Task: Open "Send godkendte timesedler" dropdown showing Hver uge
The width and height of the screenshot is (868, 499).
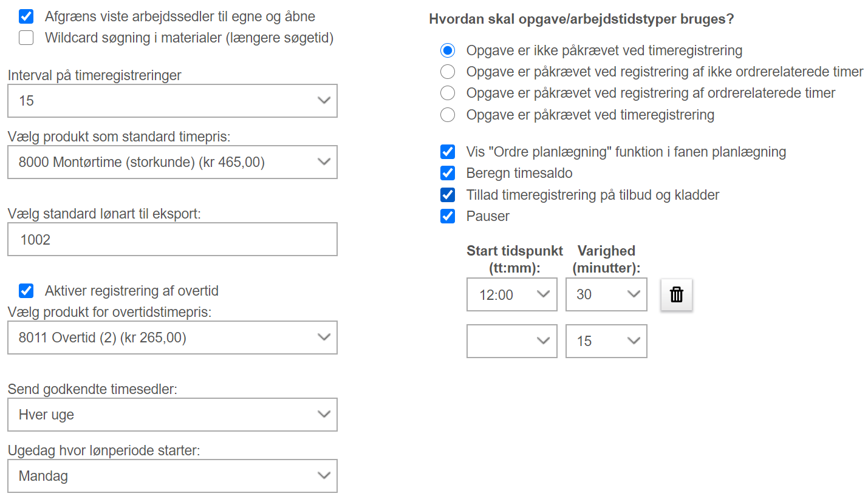Action: point(173,415)
